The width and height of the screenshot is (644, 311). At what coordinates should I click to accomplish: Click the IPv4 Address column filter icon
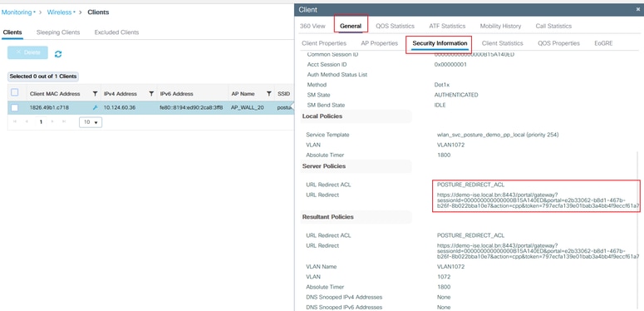[151, 94]
